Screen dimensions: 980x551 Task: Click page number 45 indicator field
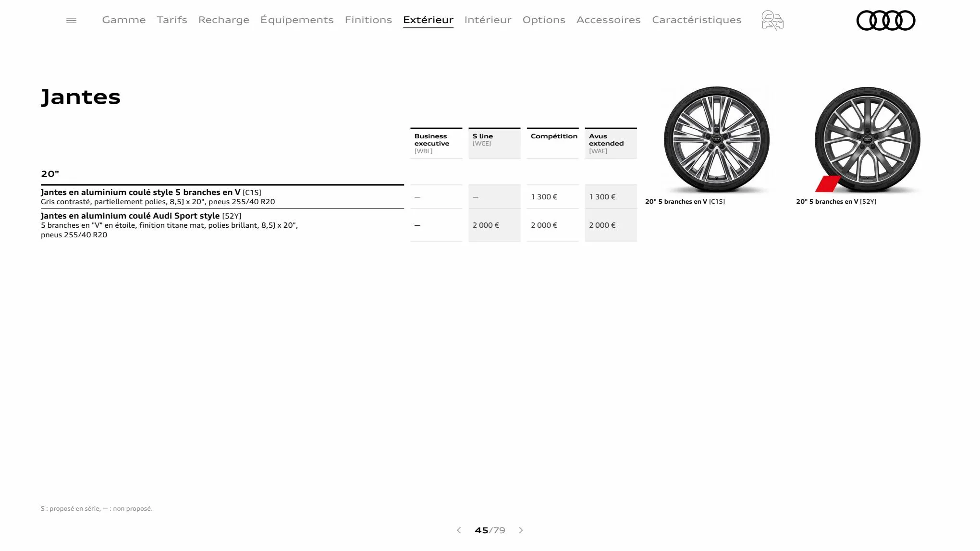[x=481, y=530]
